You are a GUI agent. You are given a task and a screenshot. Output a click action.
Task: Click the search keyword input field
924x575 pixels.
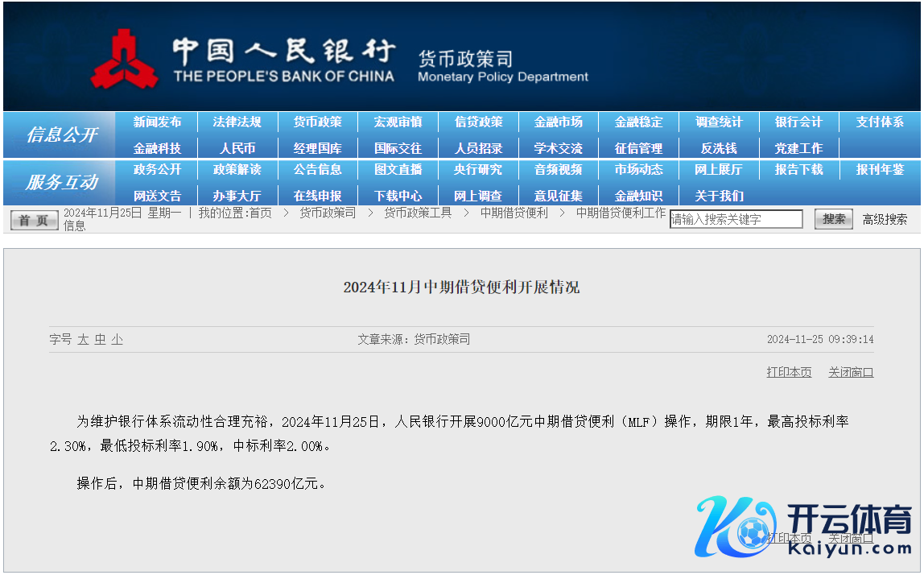click(x=736, y=219)
